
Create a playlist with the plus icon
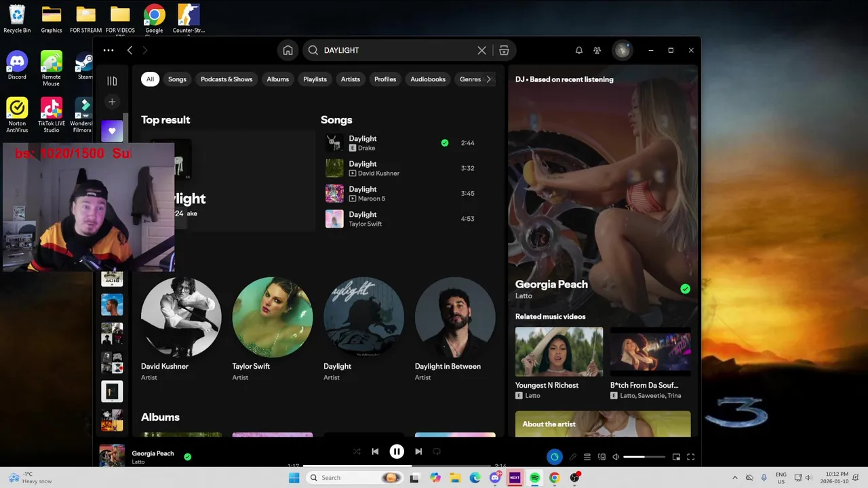point(112,102)
